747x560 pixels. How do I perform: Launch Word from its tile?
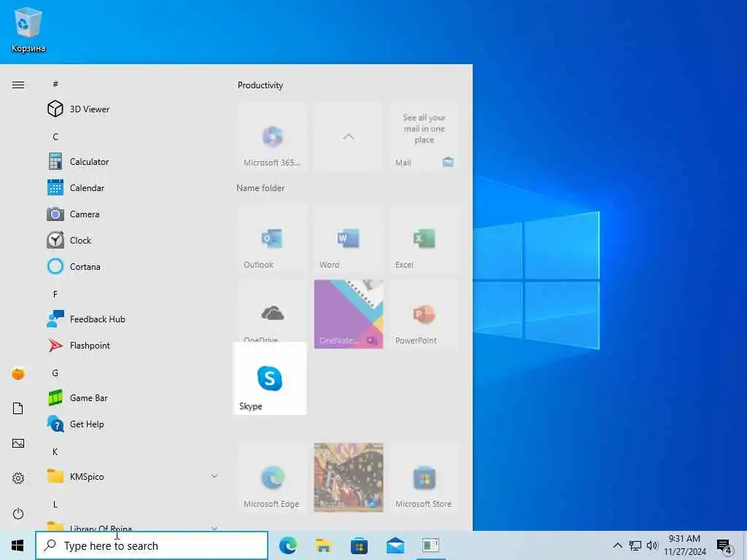point(348,239)
